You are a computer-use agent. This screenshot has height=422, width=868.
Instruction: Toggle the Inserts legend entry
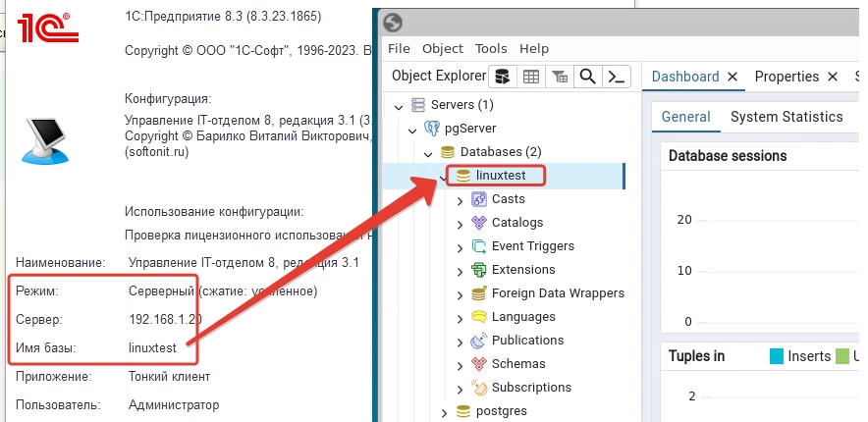click(801, 356)
